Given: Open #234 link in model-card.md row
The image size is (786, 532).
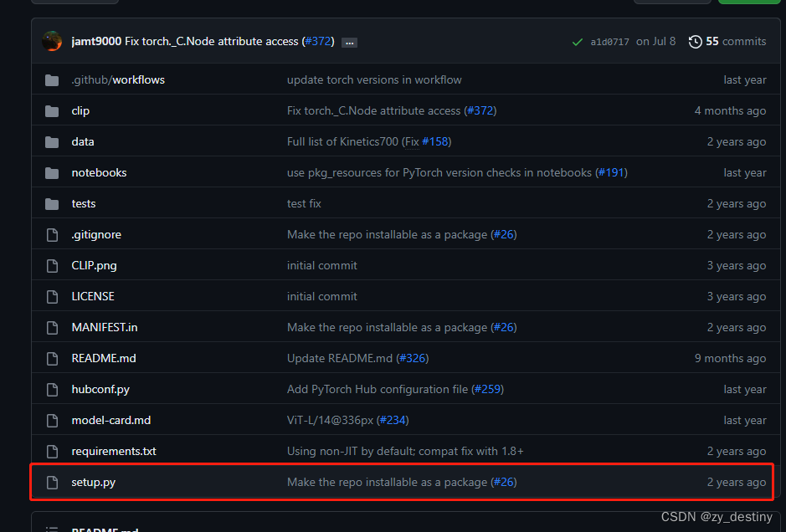Looking at the screenshot, I should click(393, 420).
